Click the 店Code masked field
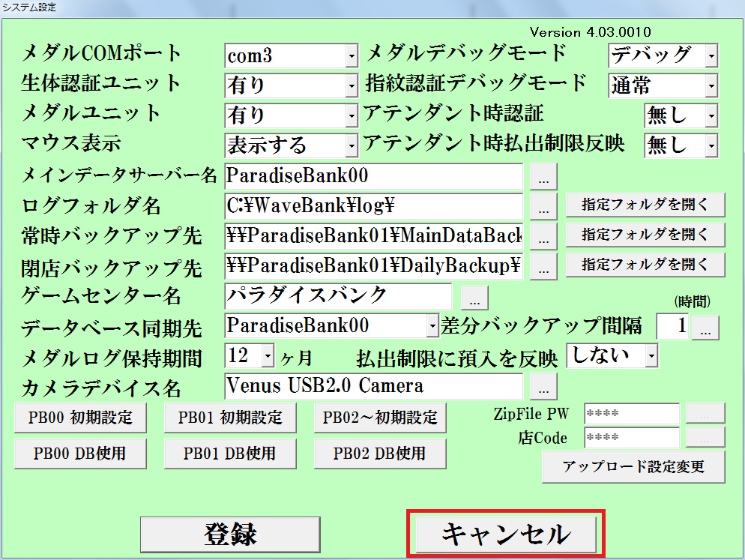745x560 pixels. pyautogui.click(x=632, y=437)
